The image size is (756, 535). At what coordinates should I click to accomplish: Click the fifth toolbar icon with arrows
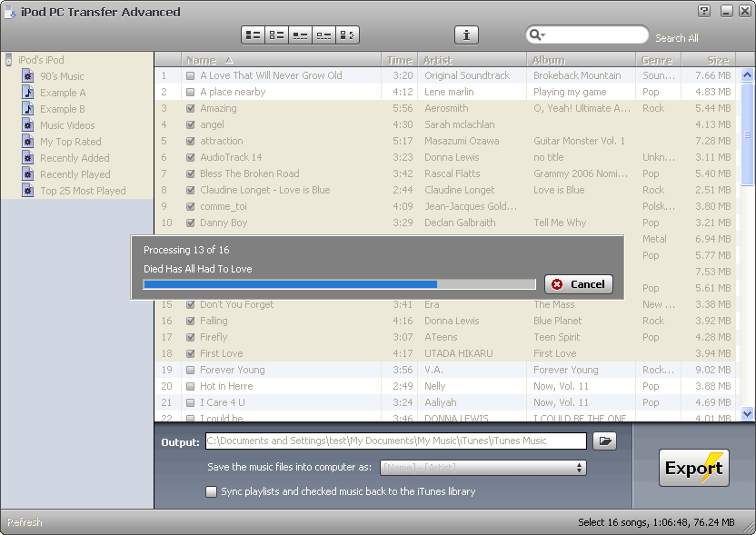click(347, 35)
